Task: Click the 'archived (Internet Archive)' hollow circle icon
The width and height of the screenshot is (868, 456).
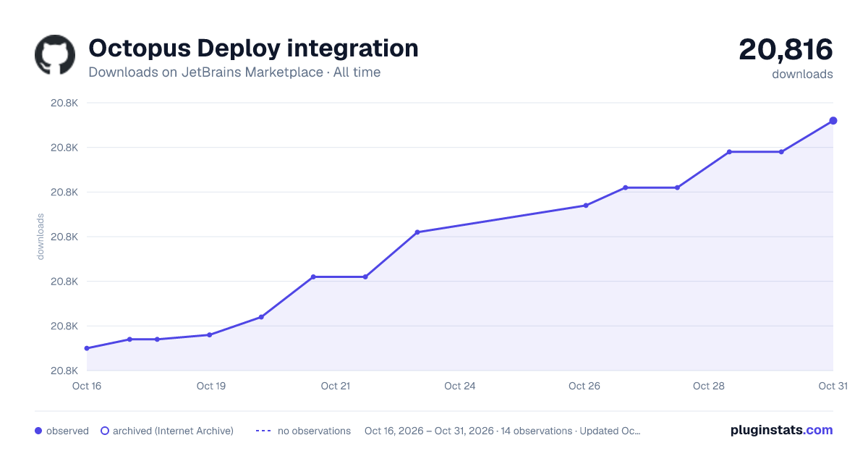Action: point(104,431)
